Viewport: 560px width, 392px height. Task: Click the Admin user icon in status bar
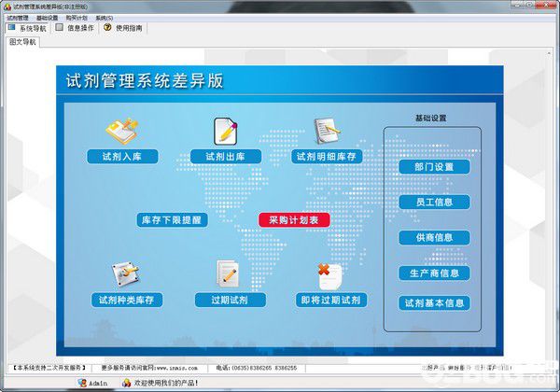pos(82,383)
